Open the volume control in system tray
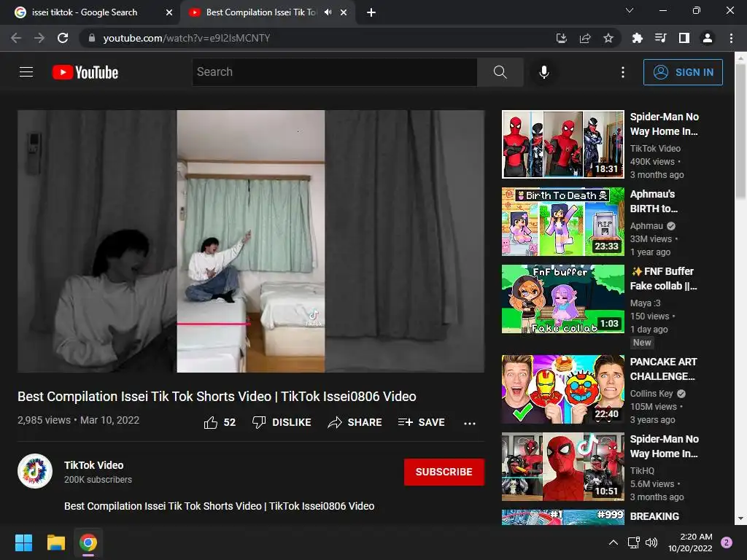The height and width of the screenshot is (560, 747). (x=651, y=542)
